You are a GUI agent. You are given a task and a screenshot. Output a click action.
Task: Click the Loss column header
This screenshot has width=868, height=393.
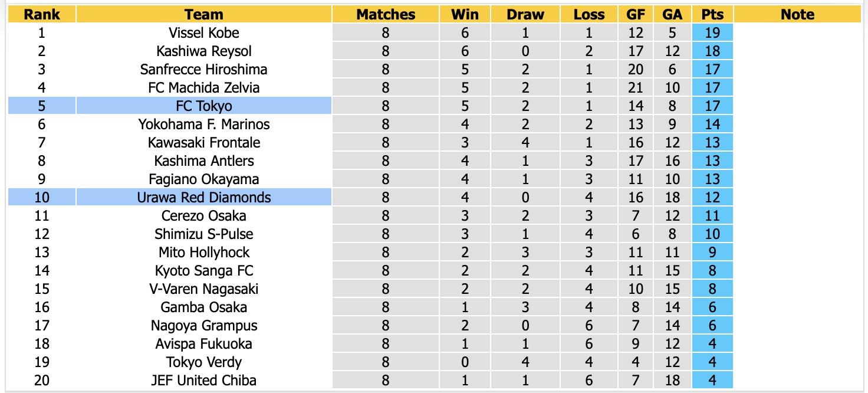(589, 15)
